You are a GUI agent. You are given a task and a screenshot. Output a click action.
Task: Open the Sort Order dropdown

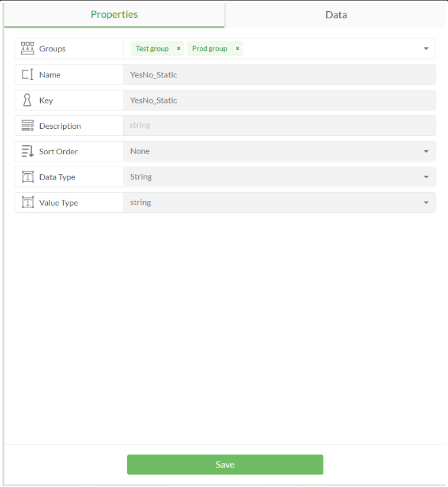[x=426, y=151]
